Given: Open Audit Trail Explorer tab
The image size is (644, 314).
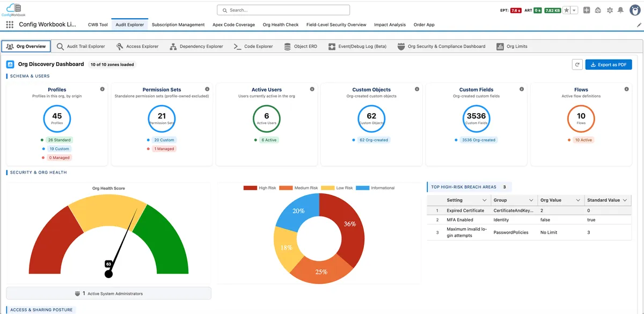Looking at the screenshot, I should point(81,46).
